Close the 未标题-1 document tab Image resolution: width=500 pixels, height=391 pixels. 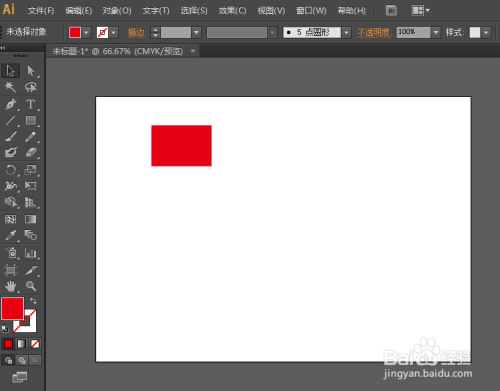click(x=193, y=51)
